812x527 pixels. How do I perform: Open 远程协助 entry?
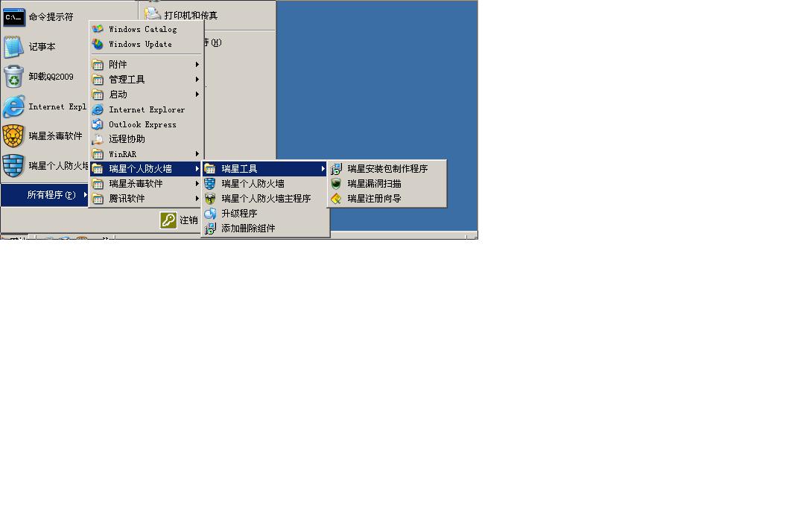(146, 139)
